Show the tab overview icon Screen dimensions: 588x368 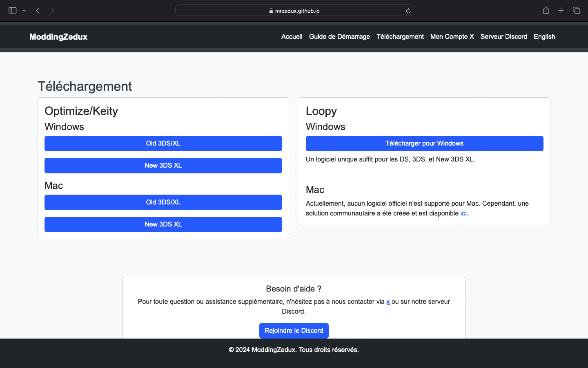[576, 11]
